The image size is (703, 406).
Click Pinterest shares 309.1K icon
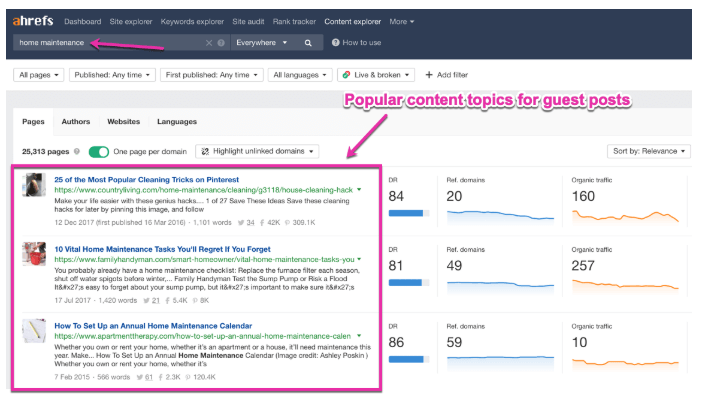(287, 223)
